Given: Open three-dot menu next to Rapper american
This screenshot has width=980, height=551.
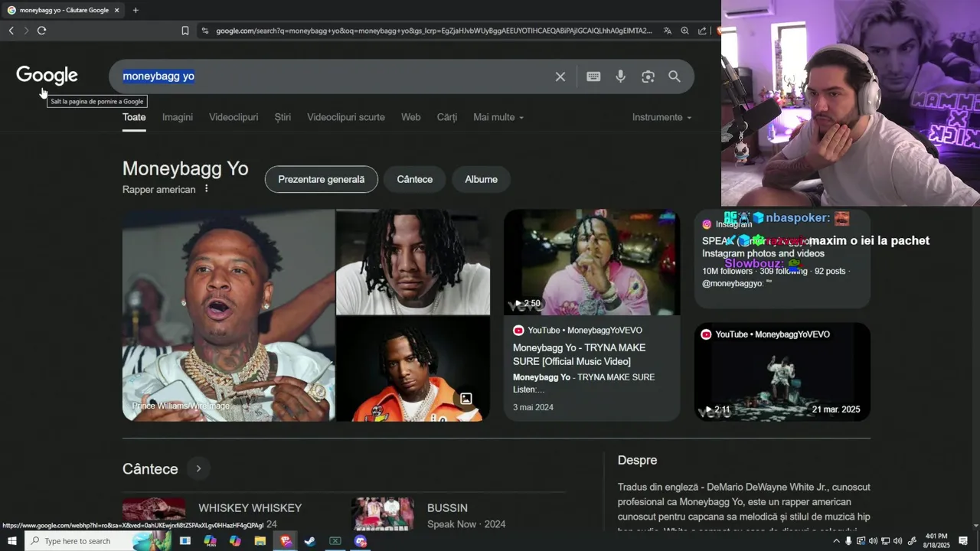Looking at the screenshot, I should coord(206,189).
